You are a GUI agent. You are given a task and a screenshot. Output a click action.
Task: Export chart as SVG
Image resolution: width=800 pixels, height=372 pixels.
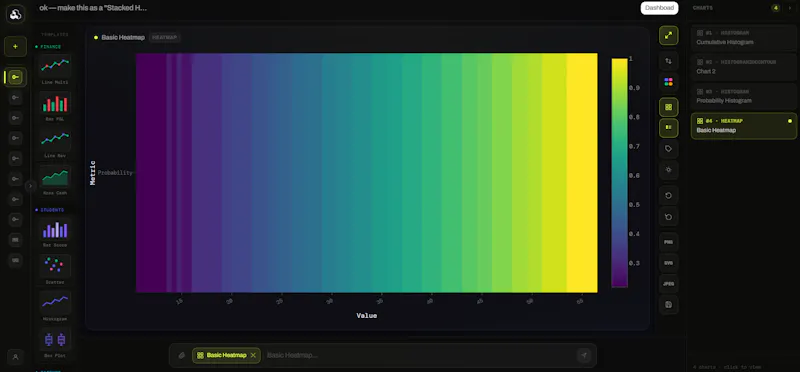coord(668,263)
